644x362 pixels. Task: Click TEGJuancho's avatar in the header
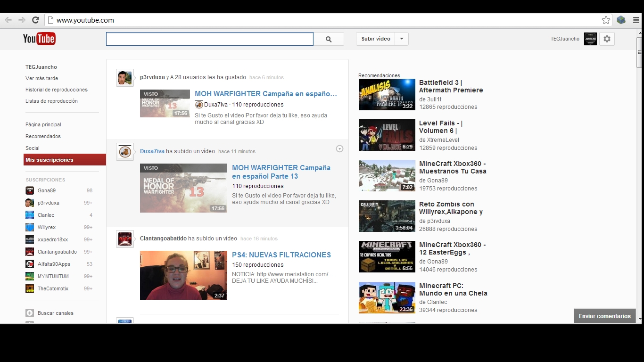tap(590, 39)
